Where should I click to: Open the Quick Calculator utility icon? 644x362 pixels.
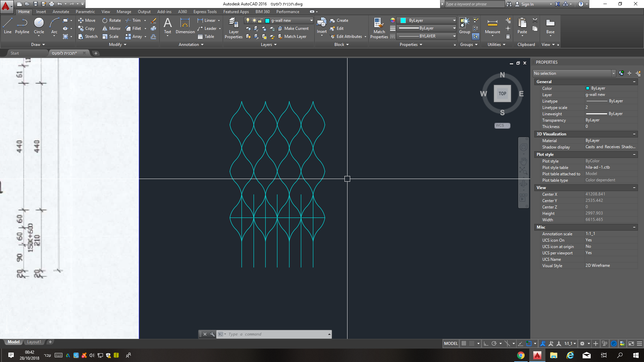click(508, 37)
